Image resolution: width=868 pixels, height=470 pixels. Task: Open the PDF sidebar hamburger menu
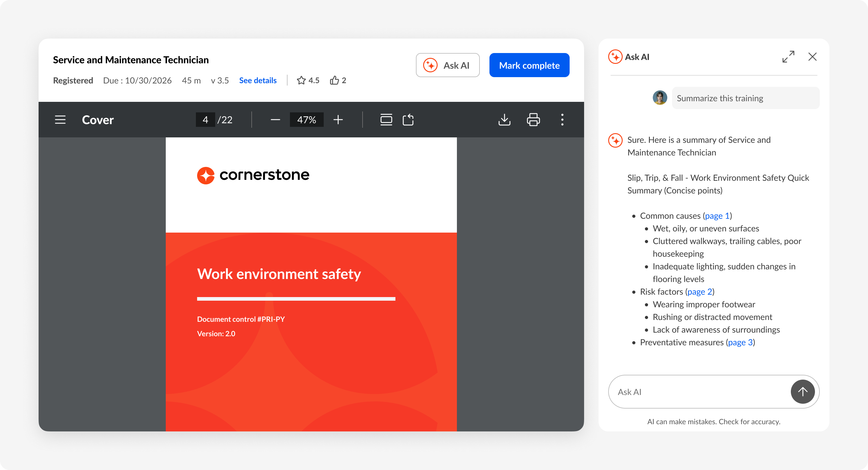tap(60, 120)
